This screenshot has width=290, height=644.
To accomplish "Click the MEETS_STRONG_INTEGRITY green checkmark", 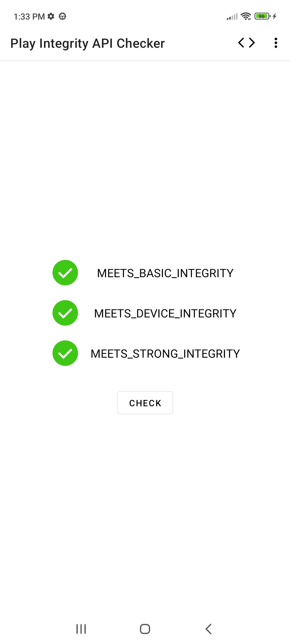I will (65, 353).
